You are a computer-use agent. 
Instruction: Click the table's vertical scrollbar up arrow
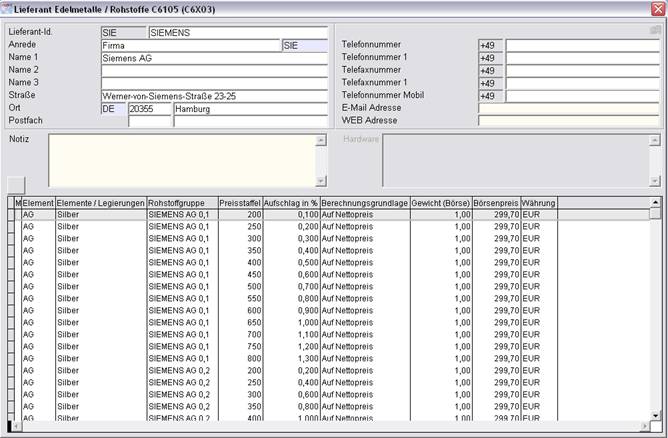(655, 214)
